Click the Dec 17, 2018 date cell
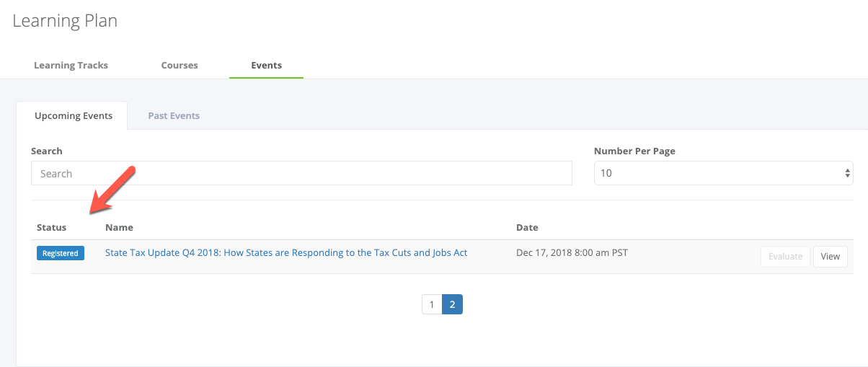The height and width of the screenshot is (367, 868). coord(572,253)
